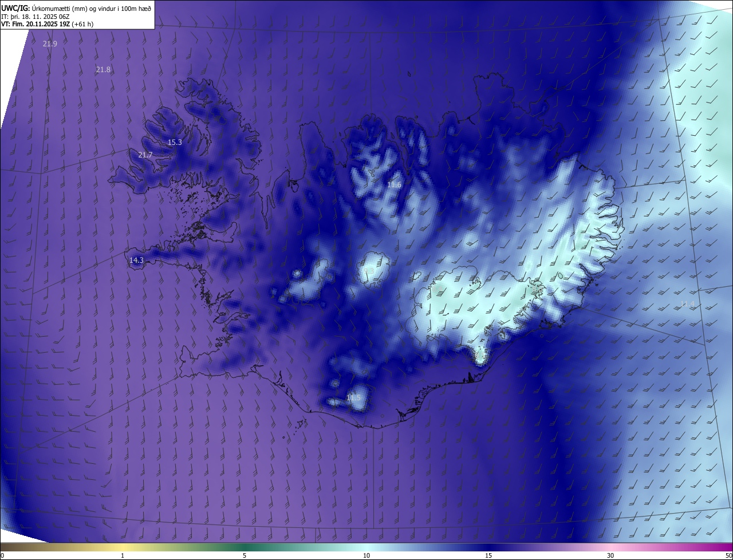Click the 21.7 value label
Viewport: 733px width, 560px height.
(145, 155)
